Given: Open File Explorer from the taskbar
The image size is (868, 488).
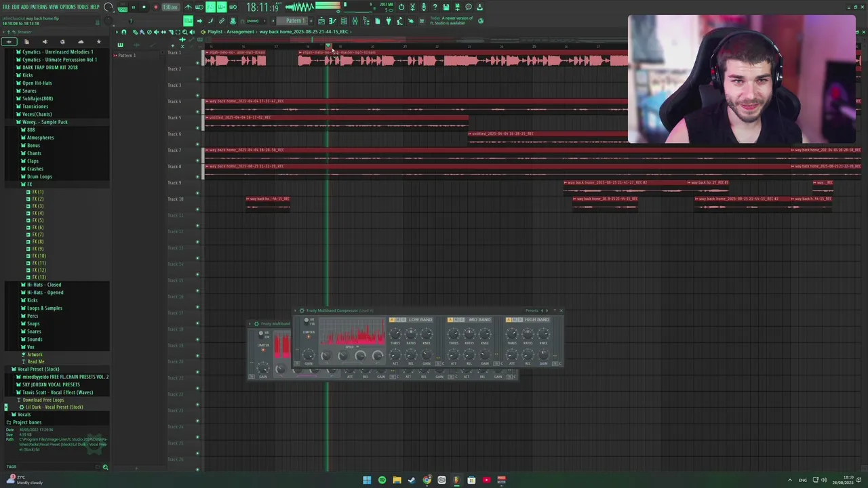Looking at the screenshot, I should 397,480.
